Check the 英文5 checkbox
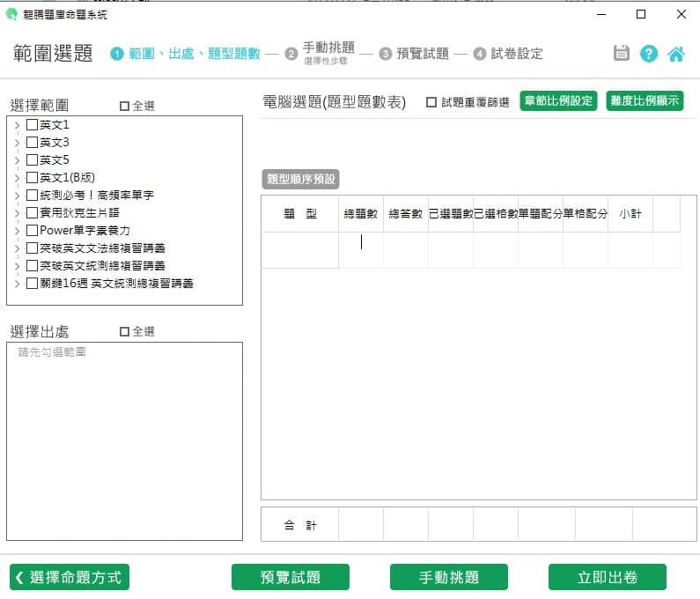Screen dimensions: 700x599 tap(32, 160)
